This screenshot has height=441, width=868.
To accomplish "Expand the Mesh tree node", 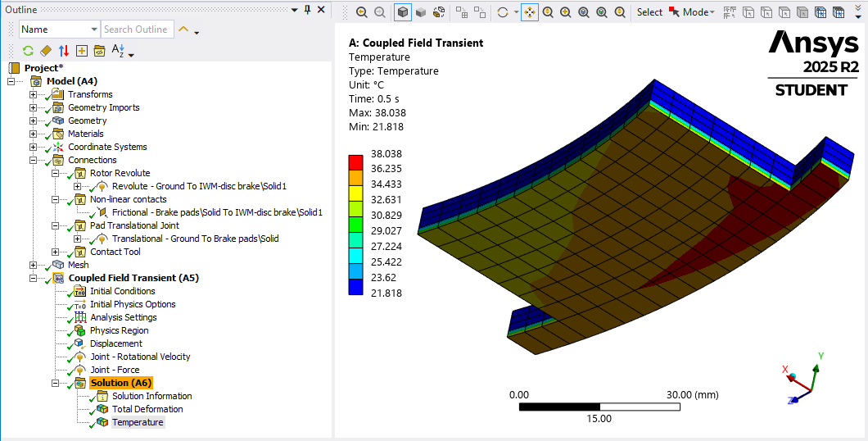I will tap(34, 265).
